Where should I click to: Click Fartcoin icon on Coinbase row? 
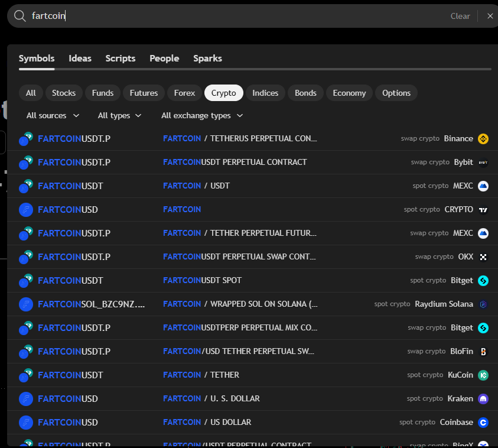pyautogui.click(x=26, y=422)
